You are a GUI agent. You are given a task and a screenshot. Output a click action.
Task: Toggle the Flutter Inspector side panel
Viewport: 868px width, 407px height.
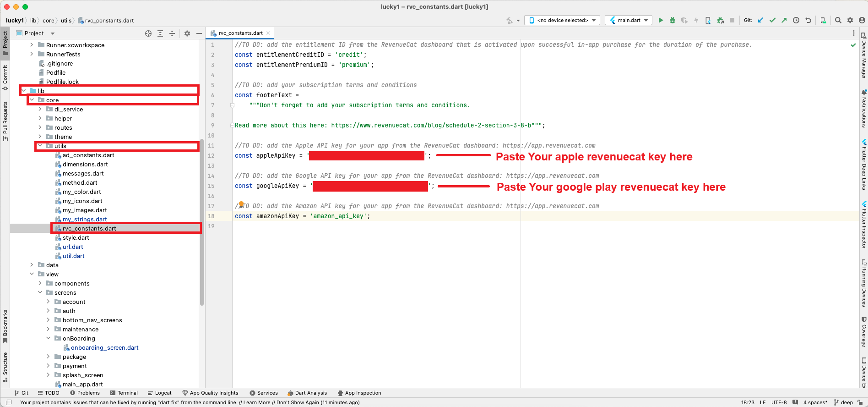click(x=864, y=225)
